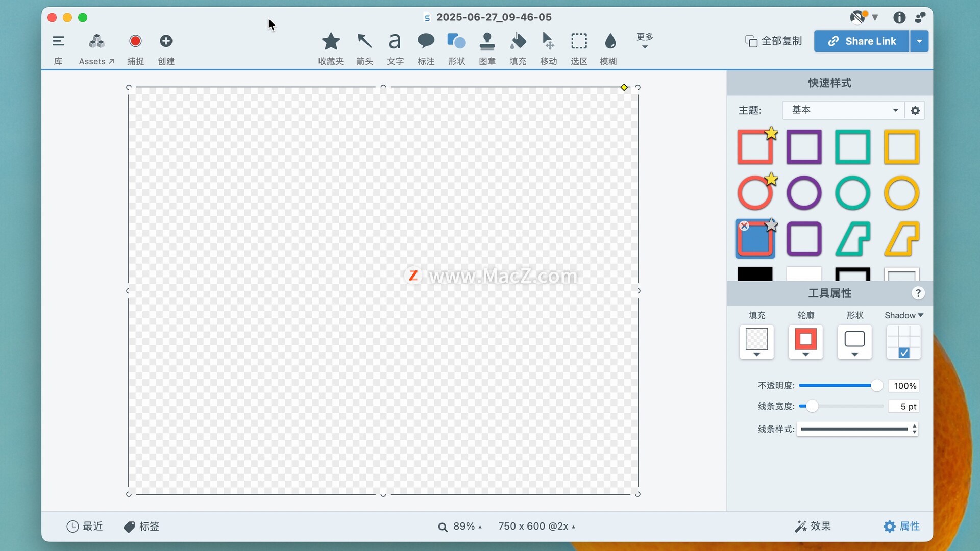This screenshot has width=980, height=551.
Task: Open tool properties help question mark
Action: tap(918, 293)
